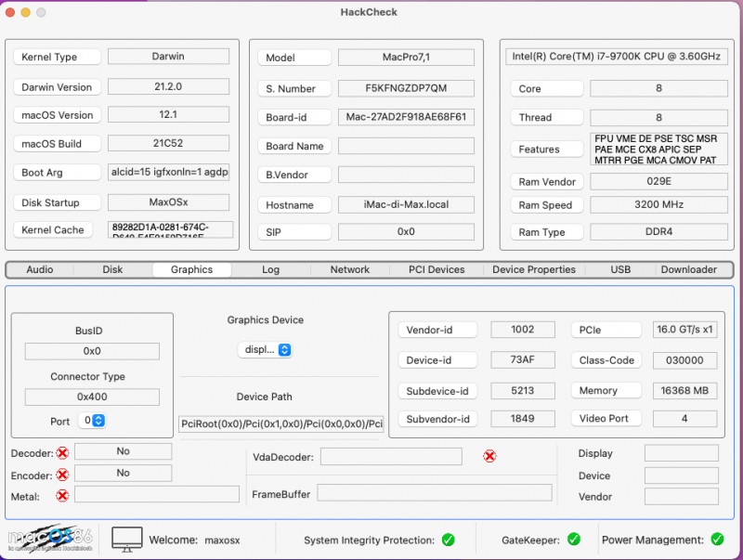Open the Port selector dropdown
The height and width of the screenshot is (560, 743).
pyautogui.click(x=92, y=421)
